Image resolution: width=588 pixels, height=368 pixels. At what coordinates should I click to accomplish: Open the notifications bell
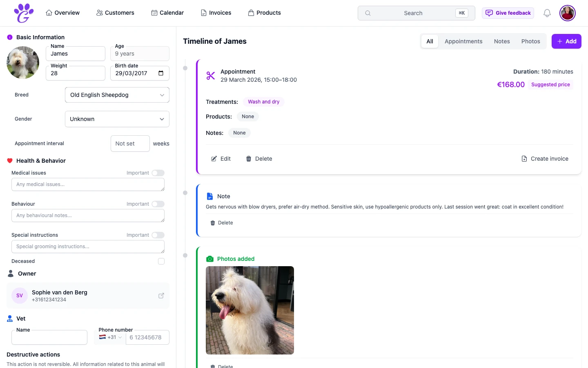pos(547,13)
